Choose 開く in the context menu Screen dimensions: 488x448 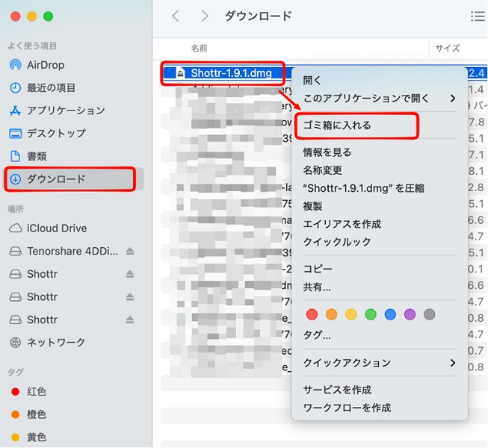[312, 80]
